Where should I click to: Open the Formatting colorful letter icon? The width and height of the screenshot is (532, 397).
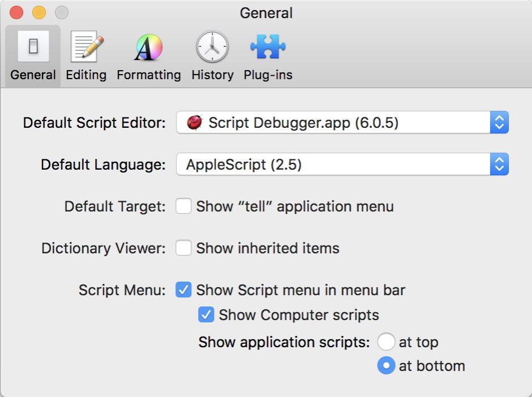coord(148,47)
